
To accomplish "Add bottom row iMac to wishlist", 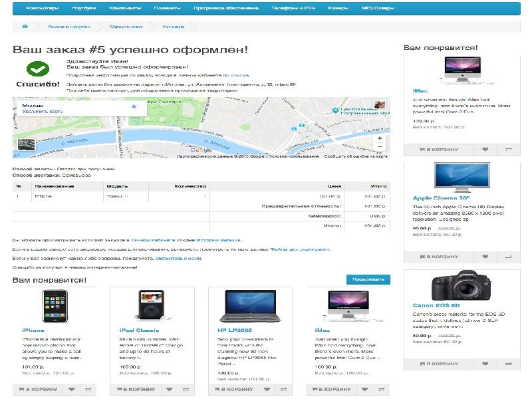I will pyautogui.click(x=364, y=389).
